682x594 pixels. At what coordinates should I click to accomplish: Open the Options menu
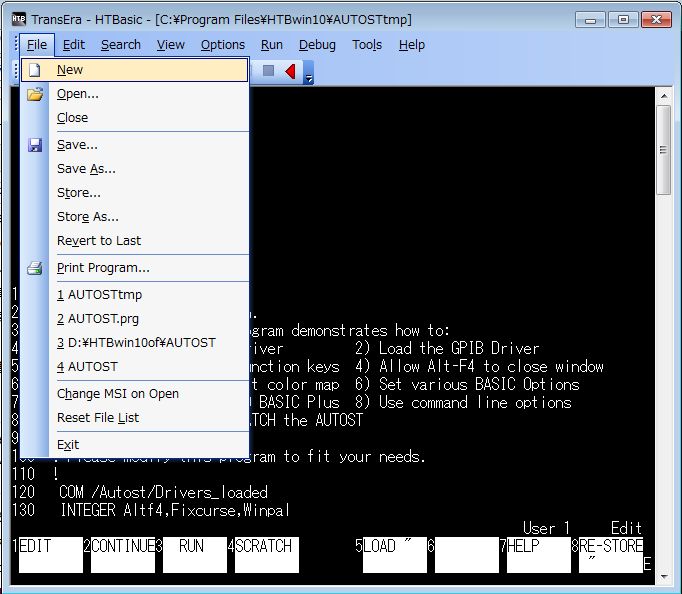click(x=223, y=45)
